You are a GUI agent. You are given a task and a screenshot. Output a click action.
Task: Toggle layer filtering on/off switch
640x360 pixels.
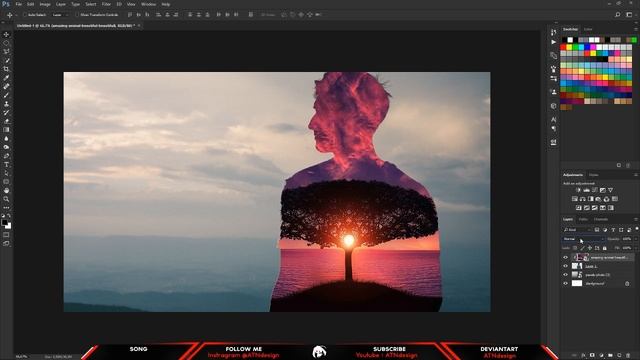636,229
